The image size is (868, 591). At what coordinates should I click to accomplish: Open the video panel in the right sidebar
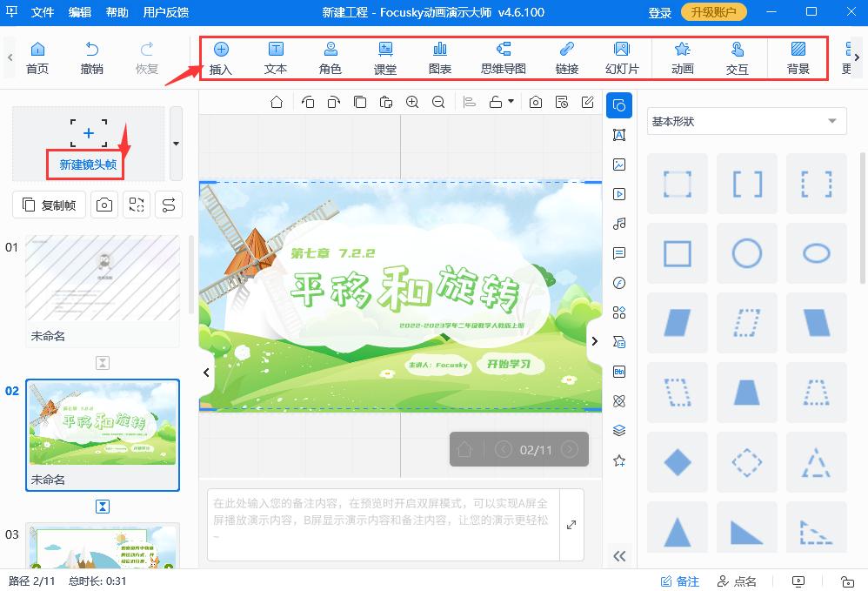619,194
